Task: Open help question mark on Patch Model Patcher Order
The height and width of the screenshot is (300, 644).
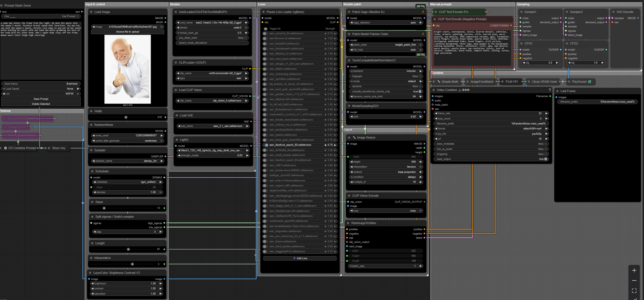Action: [x=423, y=34]
